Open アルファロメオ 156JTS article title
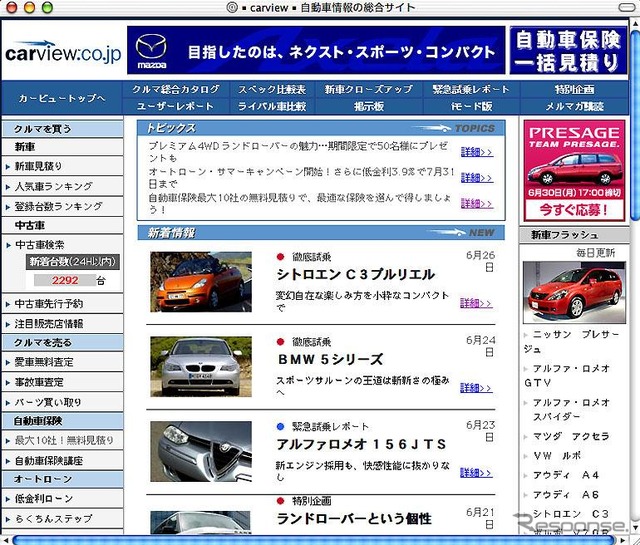The width and height of the screenshot is (640, 545). 361,444
